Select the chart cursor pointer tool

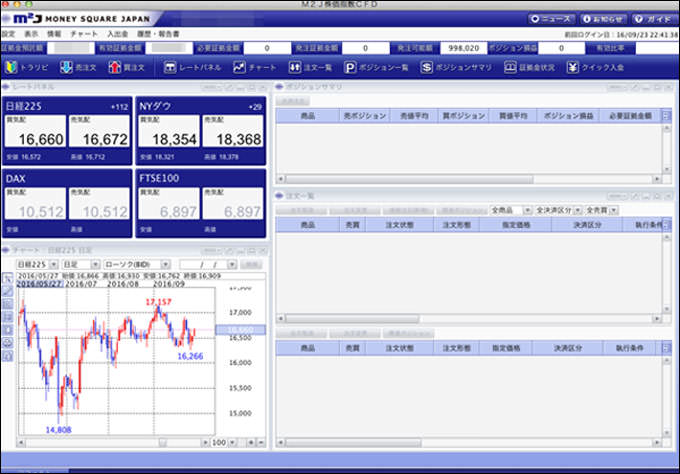coord(8,278)
